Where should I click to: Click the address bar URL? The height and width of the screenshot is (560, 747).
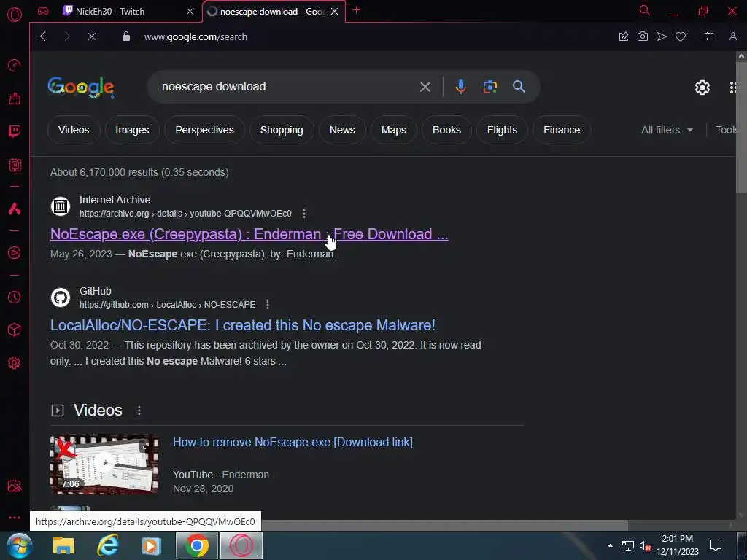click(196, 36)
